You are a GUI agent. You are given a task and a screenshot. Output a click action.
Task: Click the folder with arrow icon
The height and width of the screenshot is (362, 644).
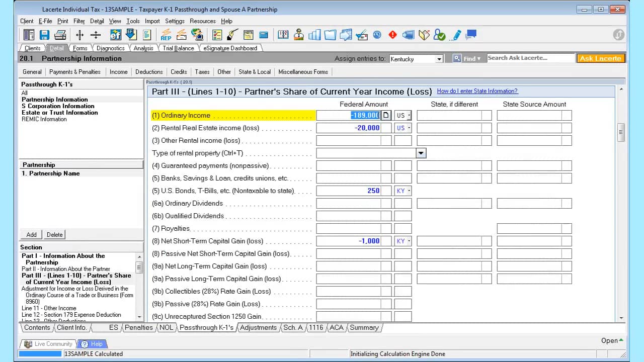tap(346, 35)
